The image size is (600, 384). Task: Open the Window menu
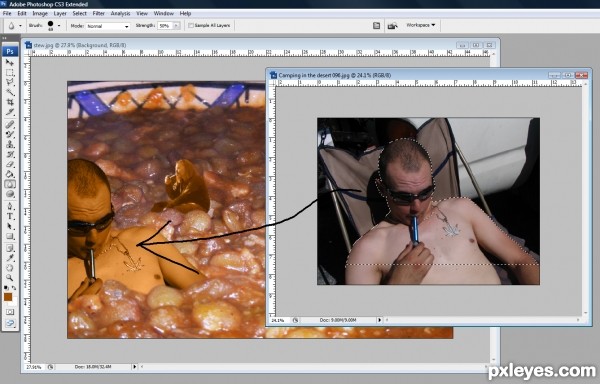coord(164,13)
